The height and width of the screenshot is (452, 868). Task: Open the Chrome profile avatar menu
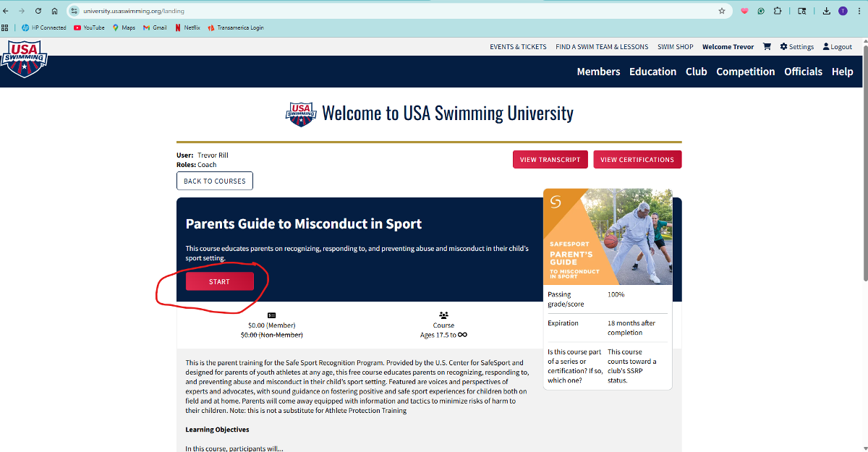843,11
